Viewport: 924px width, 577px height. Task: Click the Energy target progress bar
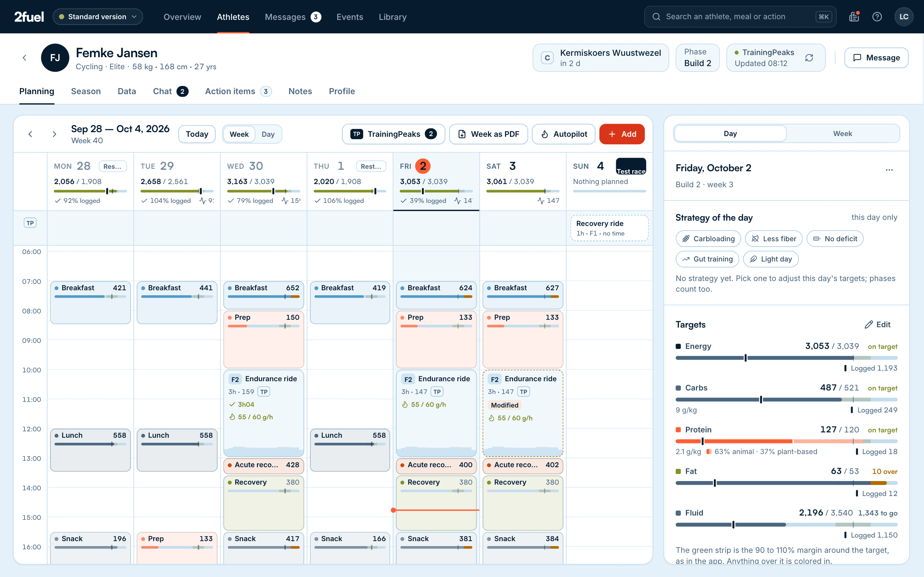click(x=786, y=358)
